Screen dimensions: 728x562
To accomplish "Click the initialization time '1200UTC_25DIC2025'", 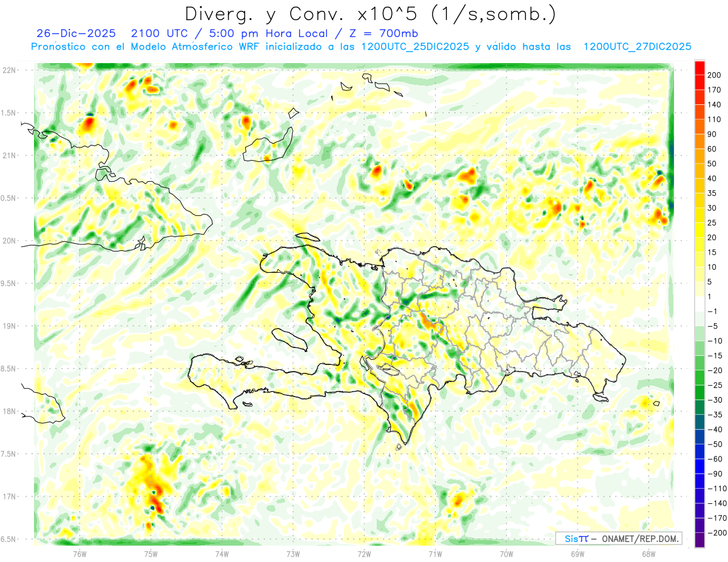I will tap(415, 47).
